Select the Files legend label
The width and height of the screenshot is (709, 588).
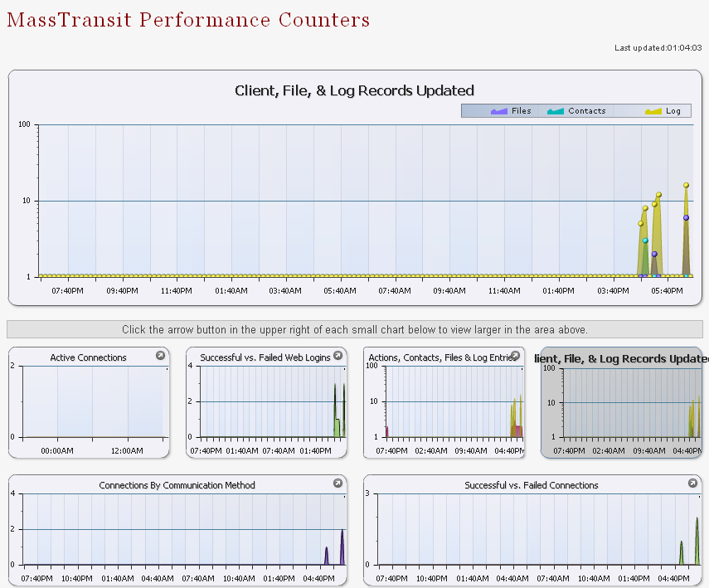pyautogui.click(x=522, y=111)
